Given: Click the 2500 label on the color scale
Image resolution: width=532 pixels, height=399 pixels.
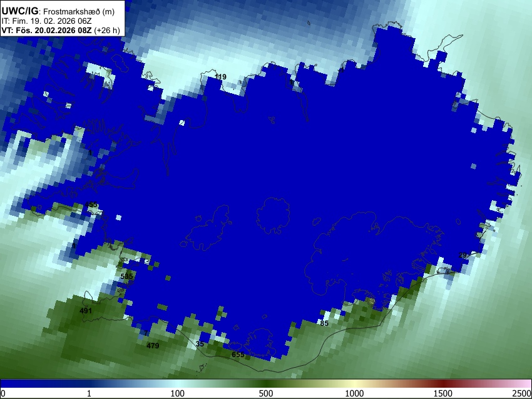Looking at the screenshot, I should pos(522,393).
